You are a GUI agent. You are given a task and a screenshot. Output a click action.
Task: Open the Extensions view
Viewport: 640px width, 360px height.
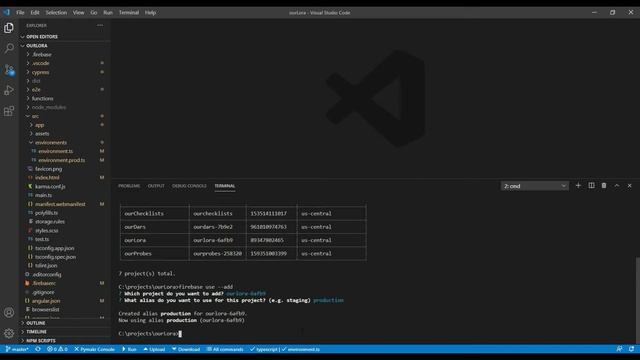point(9,111)
